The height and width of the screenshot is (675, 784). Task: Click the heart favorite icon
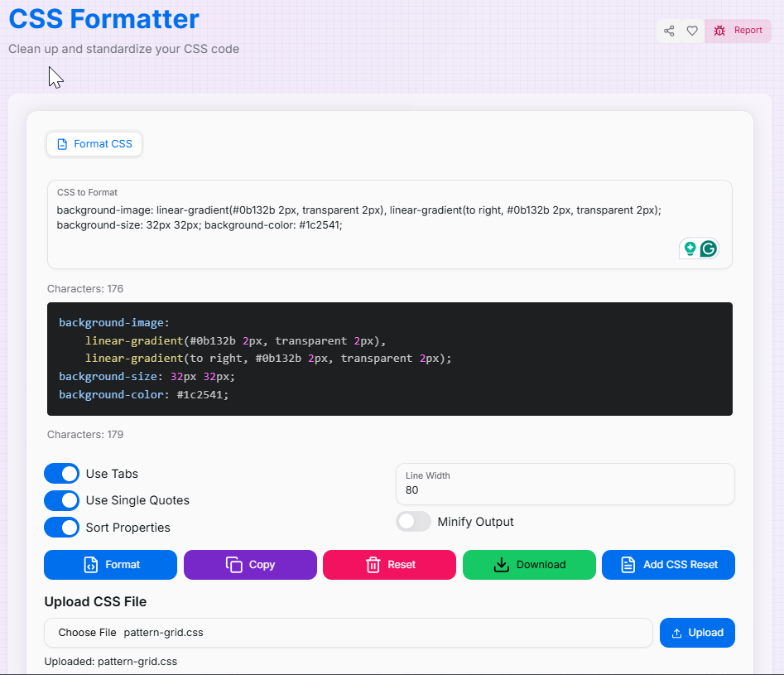[x=692, y=31]
